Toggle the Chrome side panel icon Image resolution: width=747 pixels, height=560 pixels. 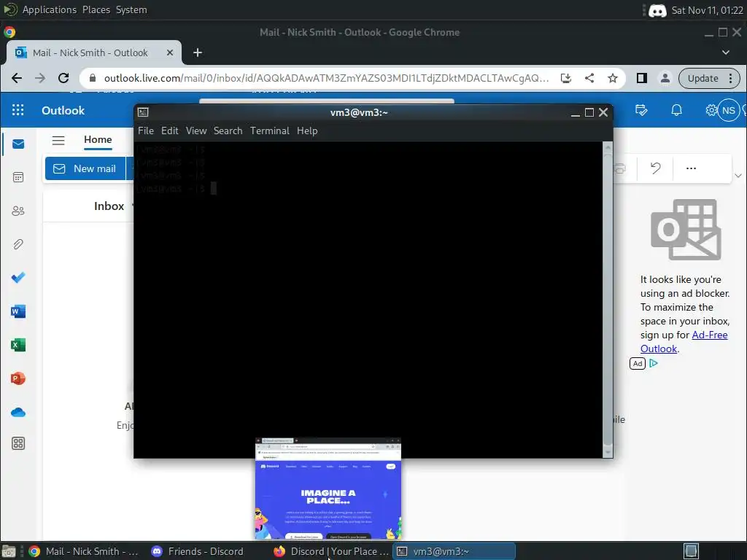tap(642, 78)
